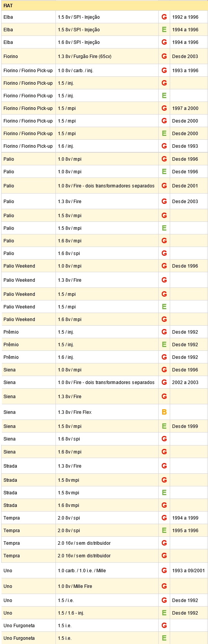The height and width of the screenshot is (644, 208).
Task: Click the red G icon for Siena 2002 a 2003
Action: pos(164,382)
